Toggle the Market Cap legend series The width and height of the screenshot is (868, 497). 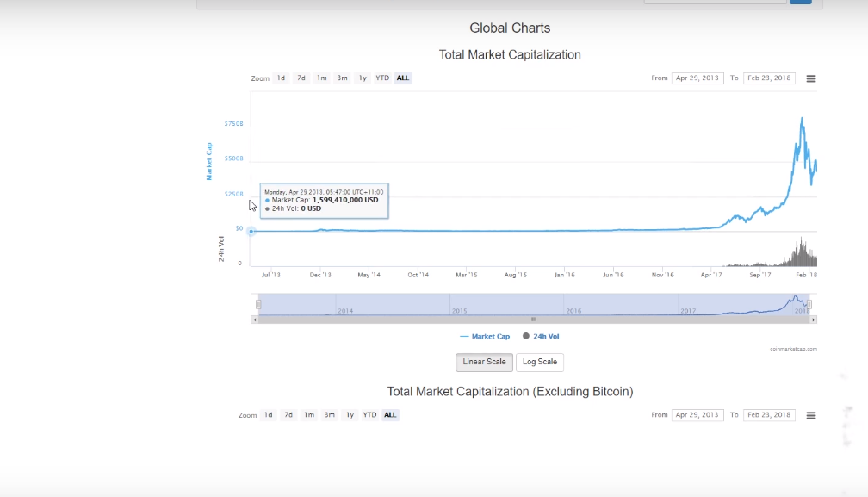[x=485, y=336]
